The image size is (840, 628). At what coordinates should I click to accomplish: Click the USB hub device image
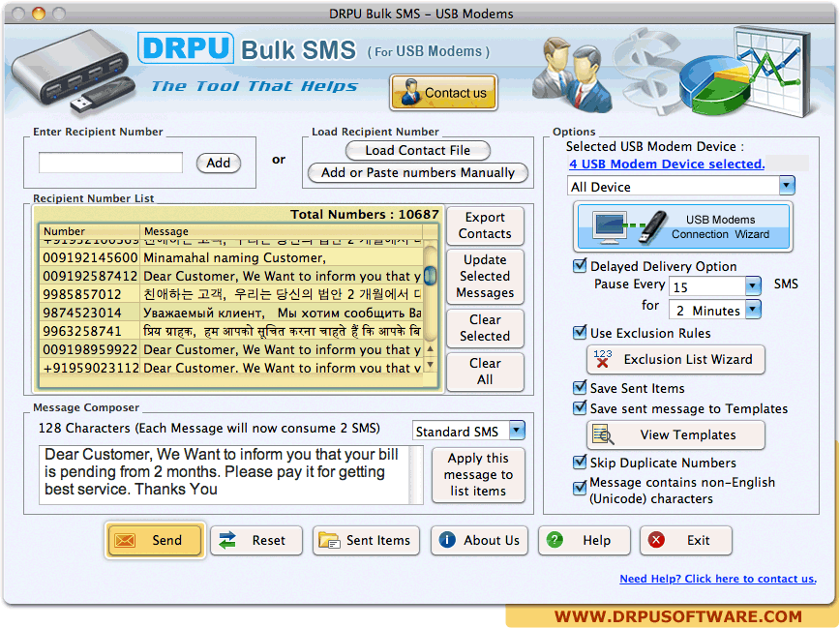coord(73,73)
